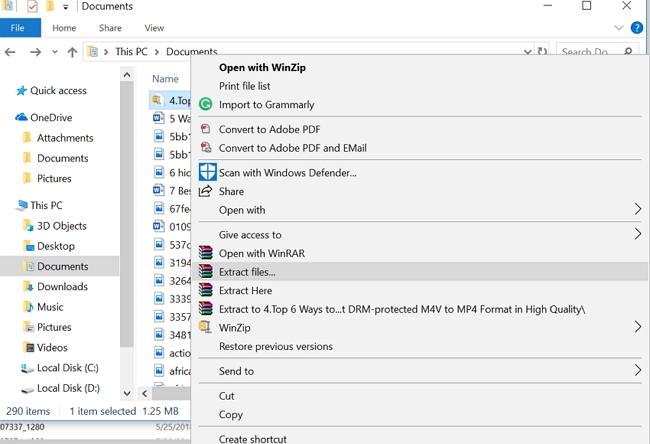Screen dimensions: 650x444
Task: Select Copy from context menu
Action: (230, 415)
